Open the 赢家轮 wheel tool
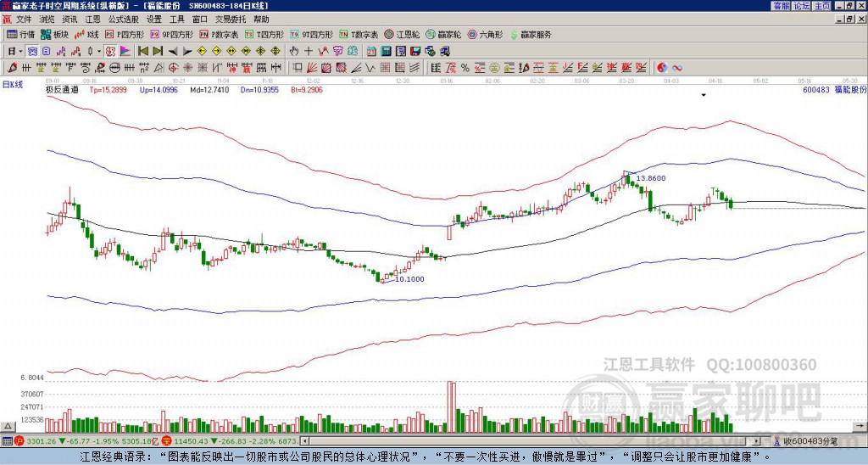 pos(443,34)
